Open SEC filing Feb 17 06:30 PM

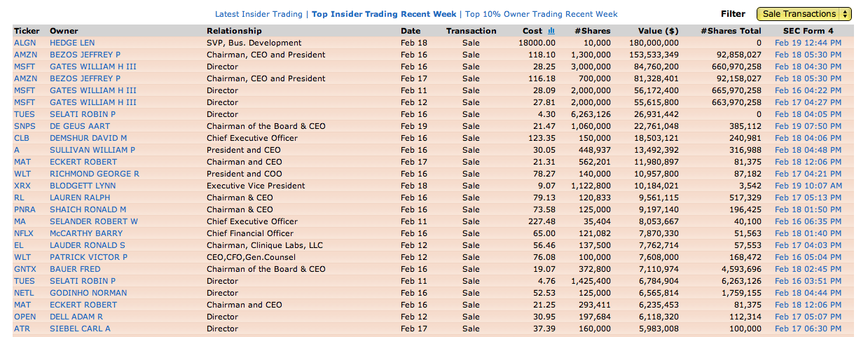tap(808, 329)
